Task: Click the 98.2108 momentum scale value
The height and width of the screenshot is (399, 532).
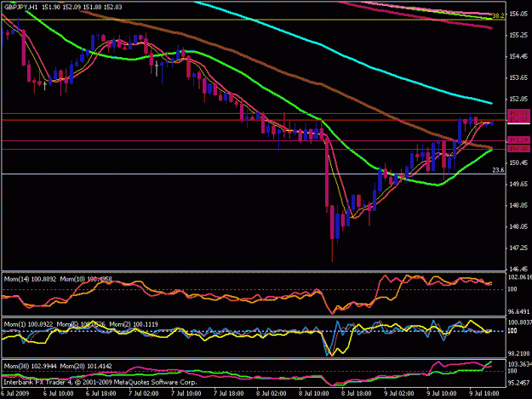Action: [519, 354]
